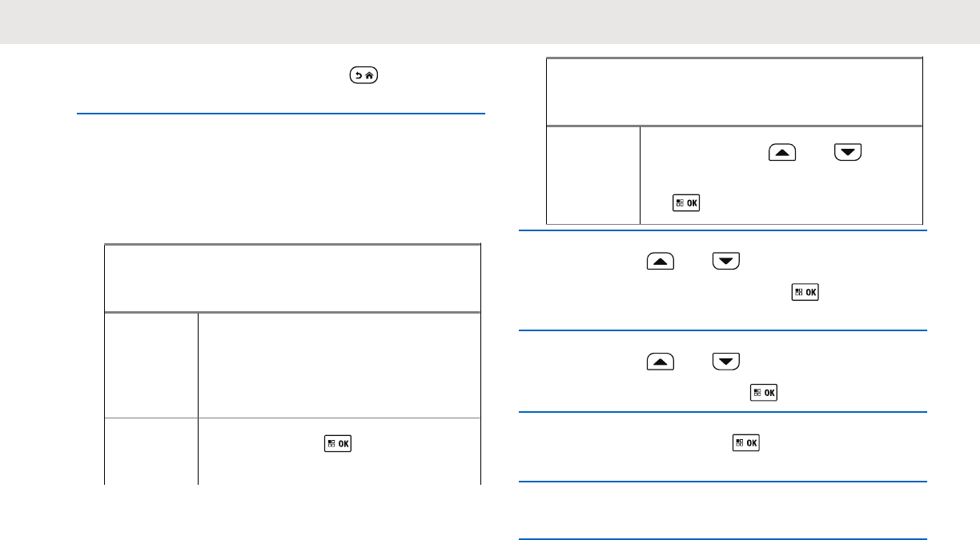Click narrow left cell beside left table's OK icon
980x540 pixels.
151,450
